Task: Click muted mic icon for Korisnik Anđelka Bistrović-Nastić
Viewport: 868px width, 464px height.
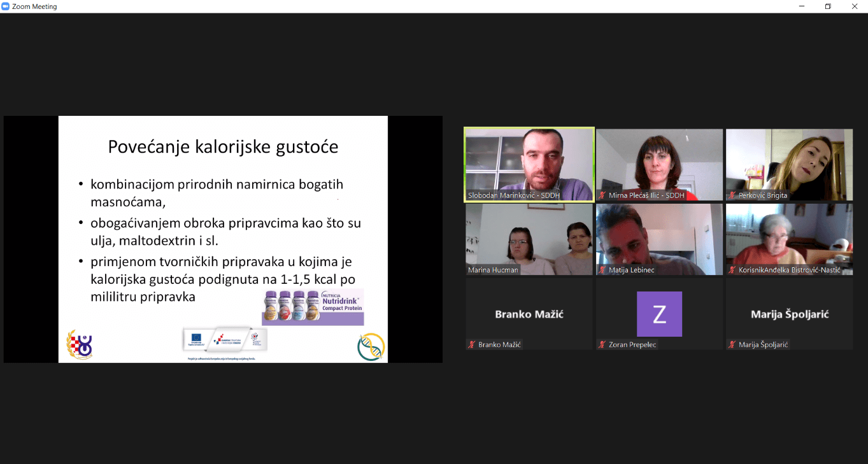Action: pos(732,270)
